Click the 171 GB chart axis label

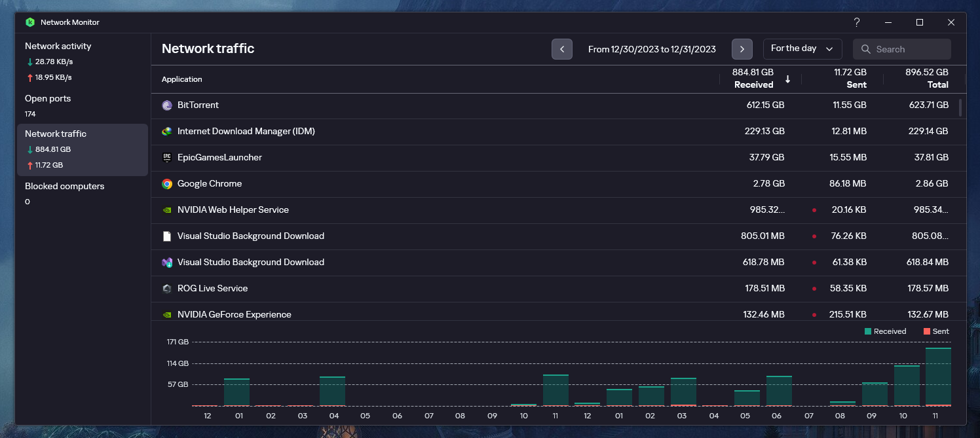(x=178, y=342)
